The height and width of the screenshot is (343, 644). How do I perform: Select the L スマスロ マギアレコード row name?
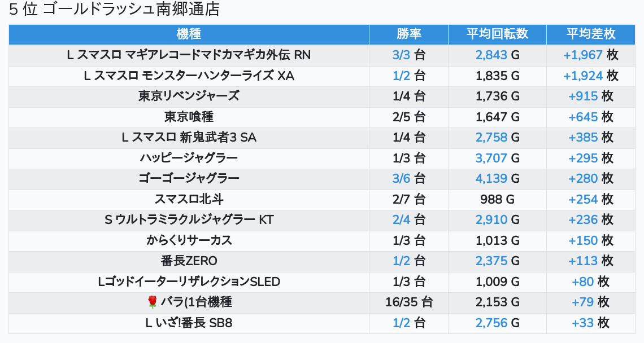tap(189, 55)
